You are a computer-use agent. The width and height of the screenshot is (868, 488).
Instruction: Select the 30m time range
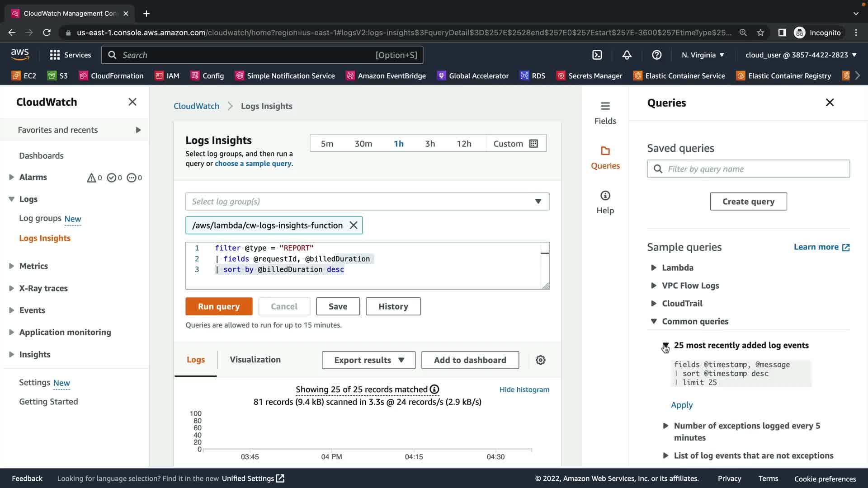(x=363, y=144)
